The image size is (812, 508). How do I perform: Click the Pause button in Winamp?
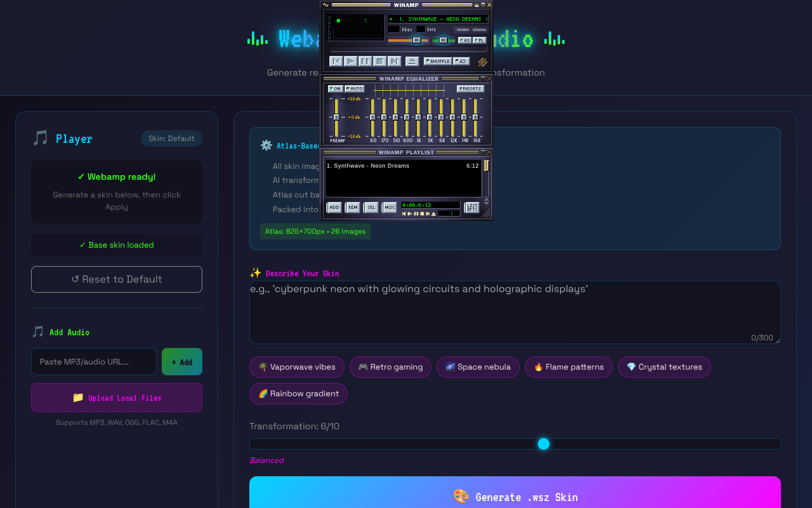tap(364, 61)
